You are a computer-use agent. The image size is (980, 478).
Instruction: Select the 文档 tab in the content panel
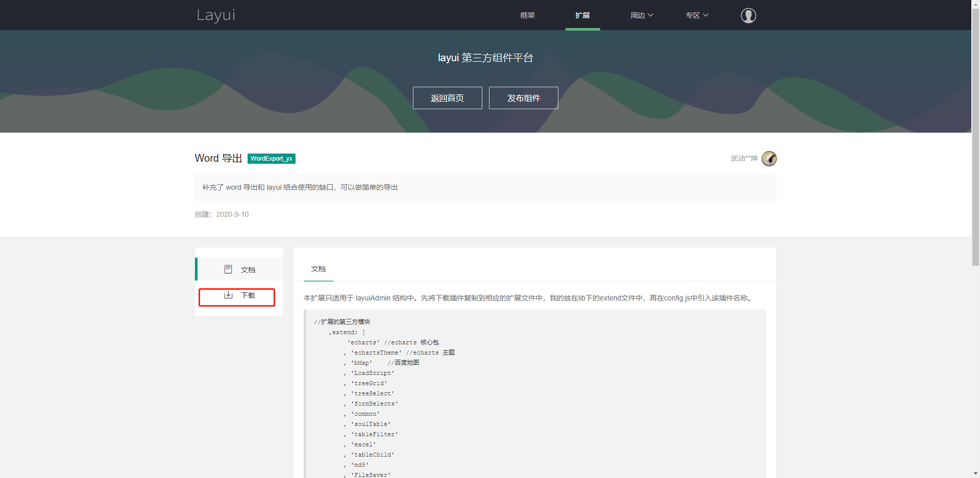pos(318,269)
